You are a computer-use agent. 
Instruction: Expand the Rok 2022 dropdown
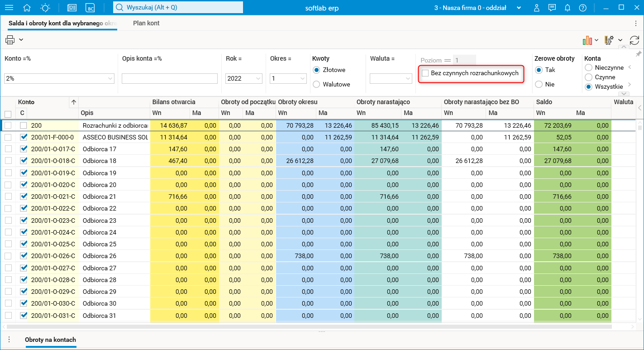[258, 78]
